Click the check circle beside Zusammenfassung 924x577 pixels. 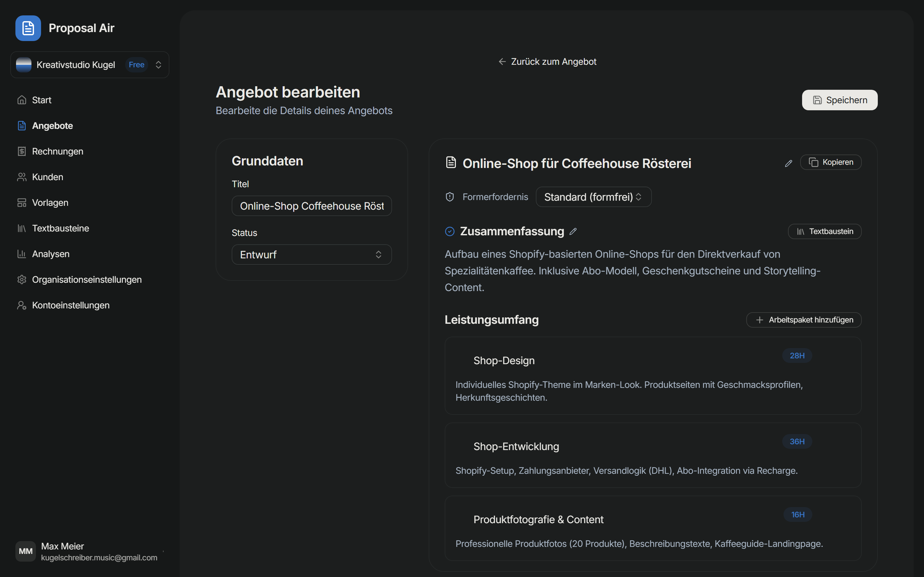pos(450,231)
